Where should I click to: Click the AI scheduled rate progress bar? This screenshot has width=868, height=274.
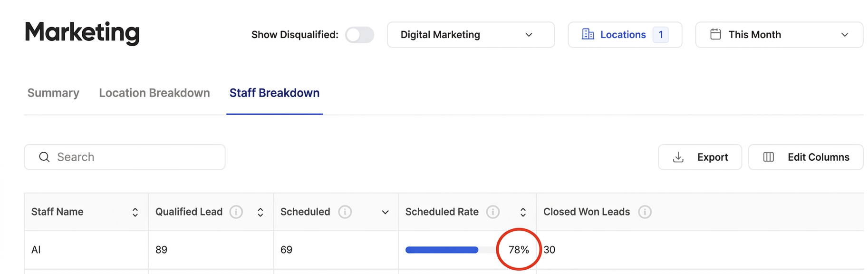click(x=442, y=250)
